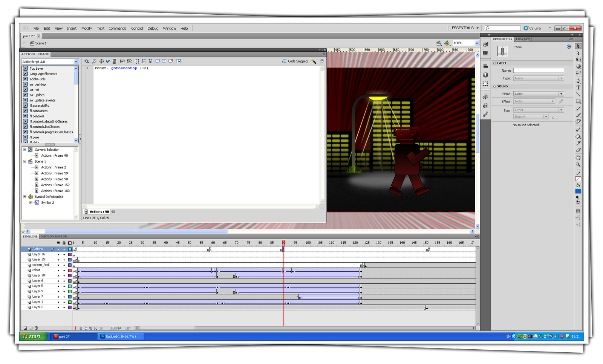Screen dimensions: 603x364
Task: Select the Subselection tool
Action: (578, 53)
